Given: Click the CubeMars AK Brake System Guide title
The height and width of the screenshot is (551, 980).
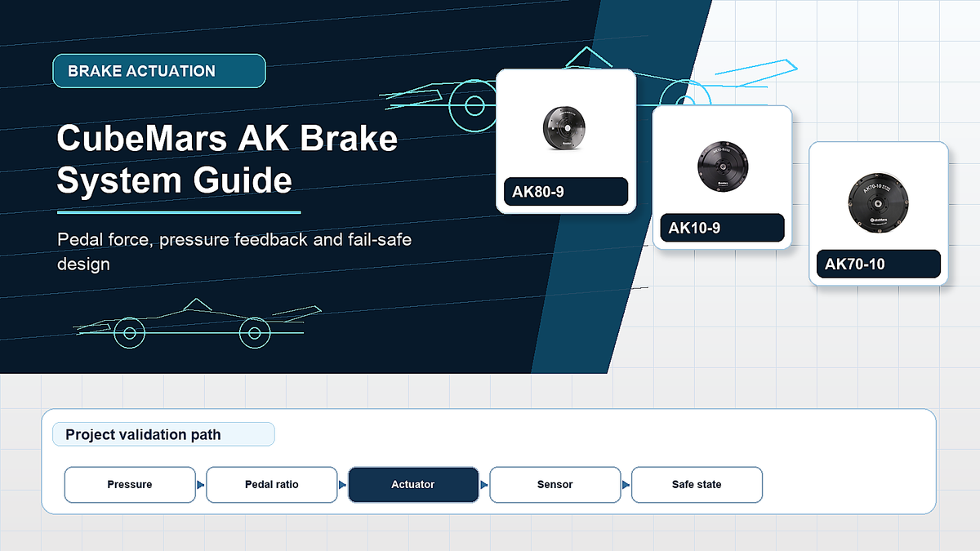Looking at the screenshot, I should (227, 159).
